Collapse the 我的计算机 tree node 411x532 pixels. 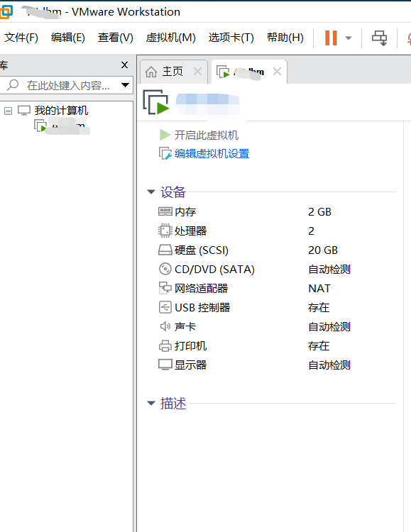(x=8, y=111)
